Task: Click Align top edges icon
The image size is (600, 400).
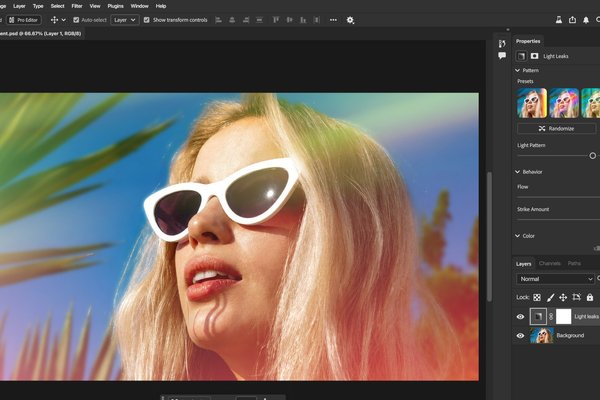Action: tap(276, 20)
